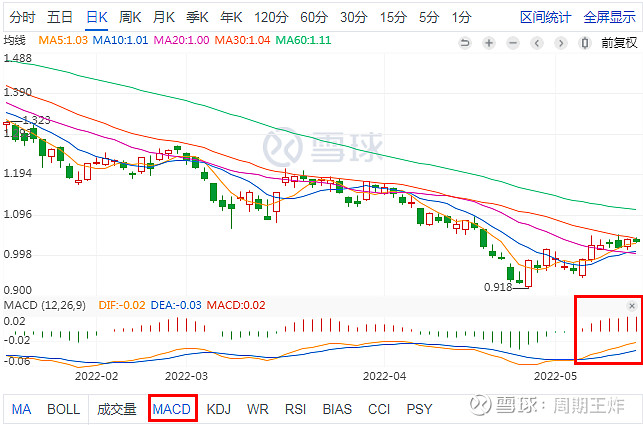Screen dimensions: 643x425
Task: Select the 年K tab
Action: pyautogui.click(x=231, y=17)
